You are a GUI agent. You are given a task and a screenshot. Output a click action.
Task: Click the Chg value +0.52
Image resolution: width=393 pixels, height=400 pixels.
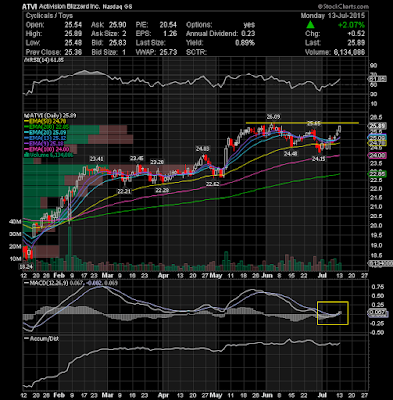click(x=356, y=34)
